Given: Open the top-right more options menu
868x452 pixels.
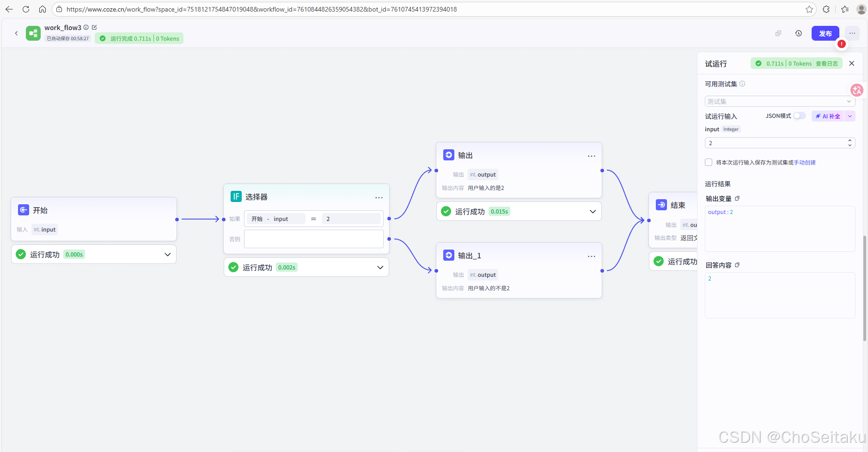Looking at the screenshot, I should (x=852, y=33).
